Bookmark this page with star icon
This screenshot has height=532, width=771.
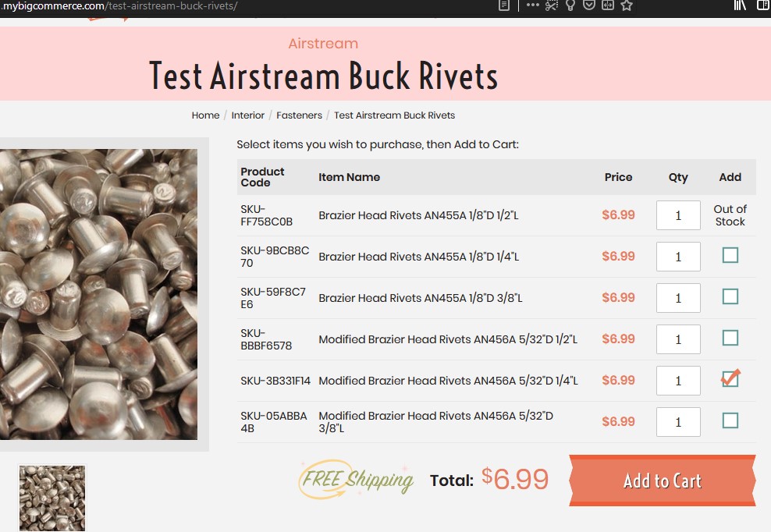coord(627,5)
